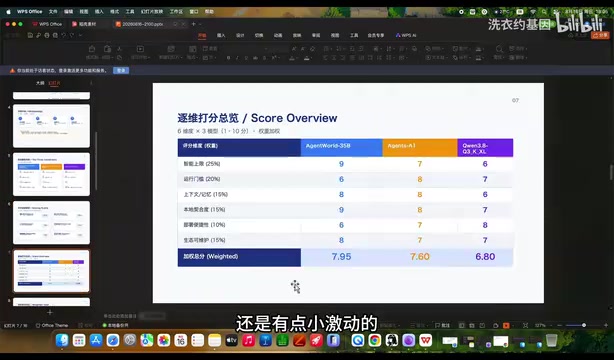Open the 帮助 menu in menu bar
The image size is (614, 360).
(x=209, y=11)
